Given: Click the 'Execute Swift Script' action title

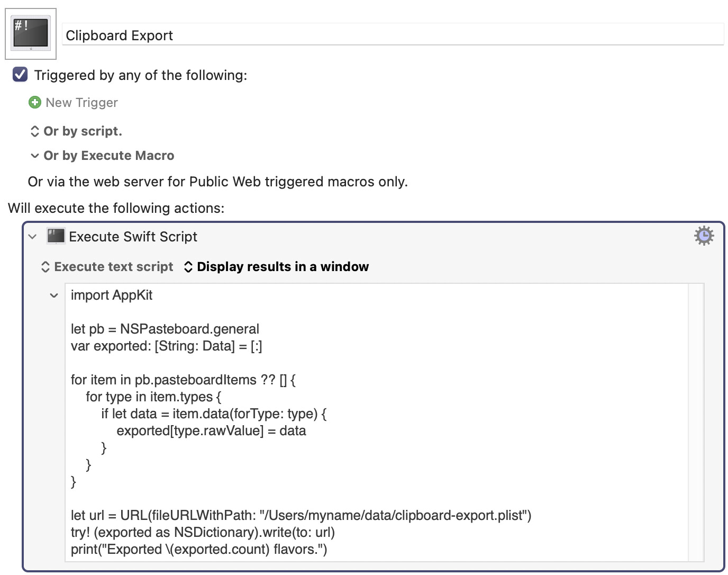Looking at the screenshot, I should 133,237.
